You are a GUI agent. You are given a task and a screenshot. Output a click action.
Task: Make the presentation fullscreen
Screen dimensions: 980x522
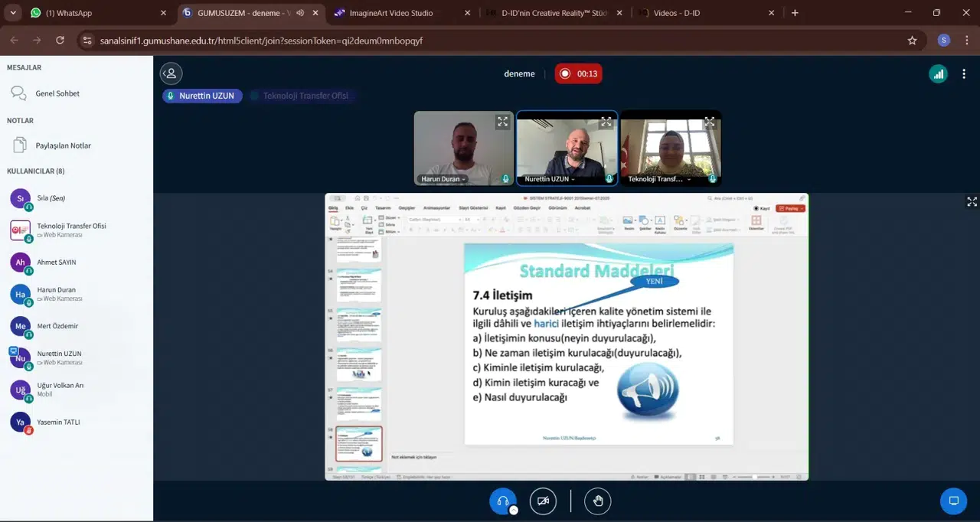(x=972, y=202)
